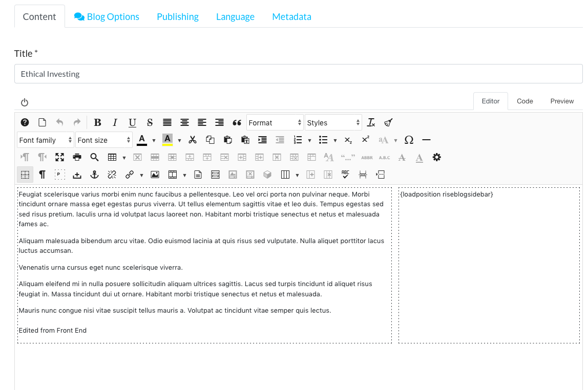
Task: Expand bullet list style options
Action: point(335,140)
